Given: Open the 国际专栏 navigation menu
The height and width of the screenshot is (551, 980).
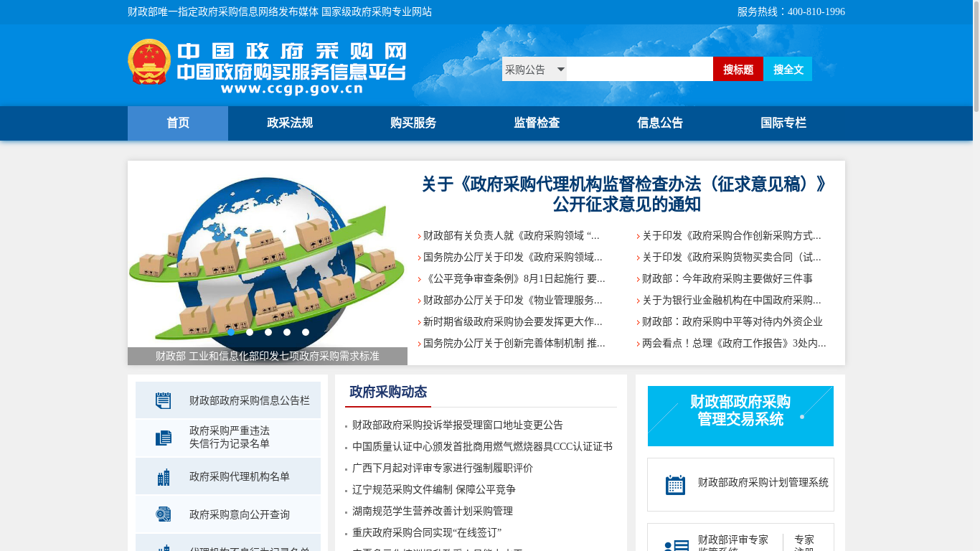Looking at the screenshot, I should click(x=783, y=123).
